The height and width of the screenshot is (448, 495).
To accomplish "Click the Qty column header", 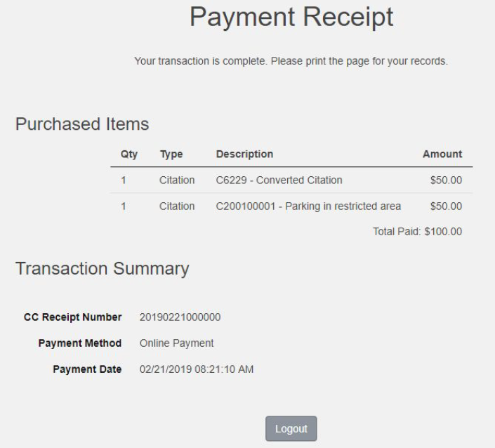I will 129,154.
